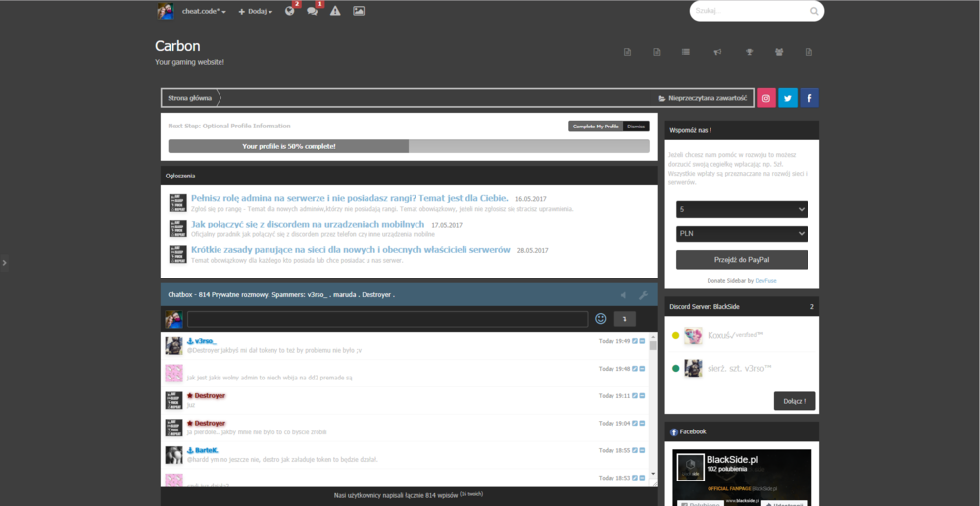Open the cheat.code user dropdown
The image size is (980, 506).
[204, 11]
